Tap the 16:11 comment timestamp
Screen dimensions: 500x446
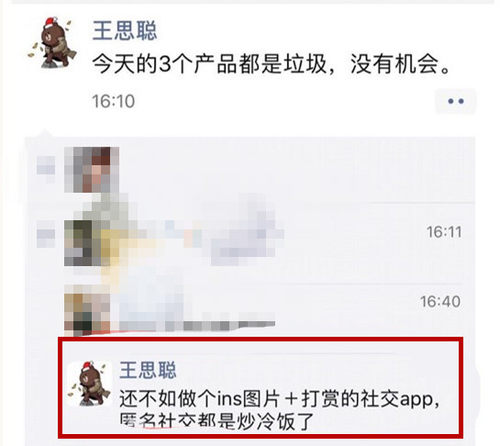(444, 232)
